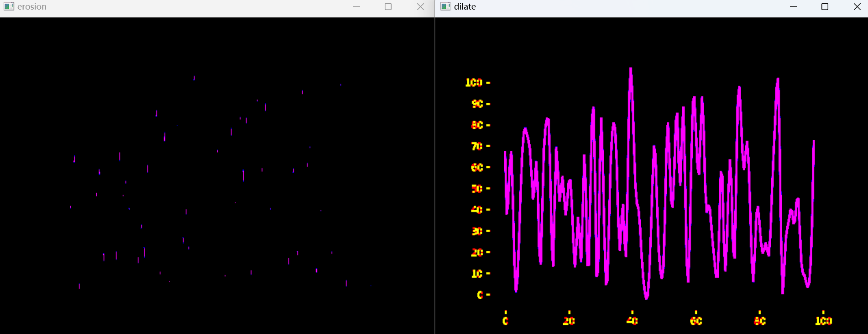
Task: Click the y-axis label 40
Action: [x=477, y=210]
